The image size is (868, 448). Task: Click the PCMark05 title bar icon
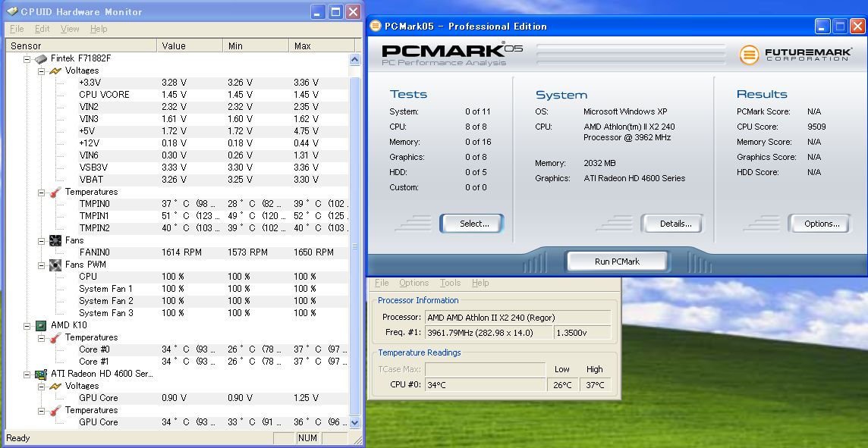click(x=376, y=26)
